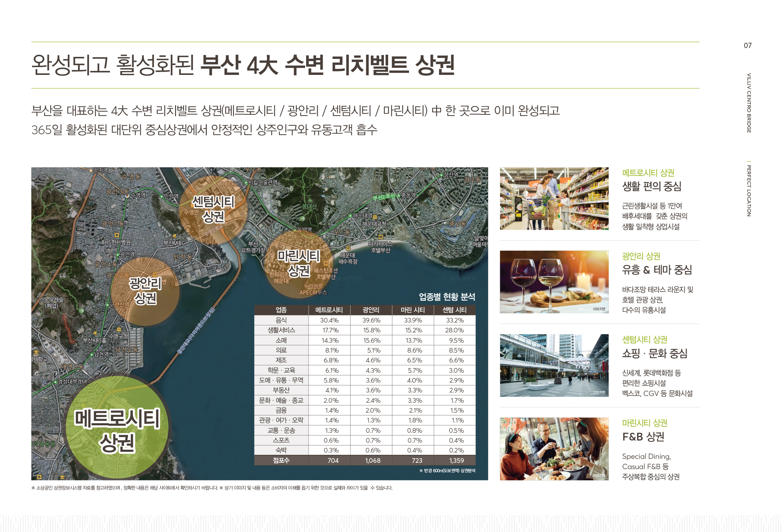The width and height of the screenshot is (783, 532).
Task: Select the 소매 row label
Action: click(x=281, y=340)
